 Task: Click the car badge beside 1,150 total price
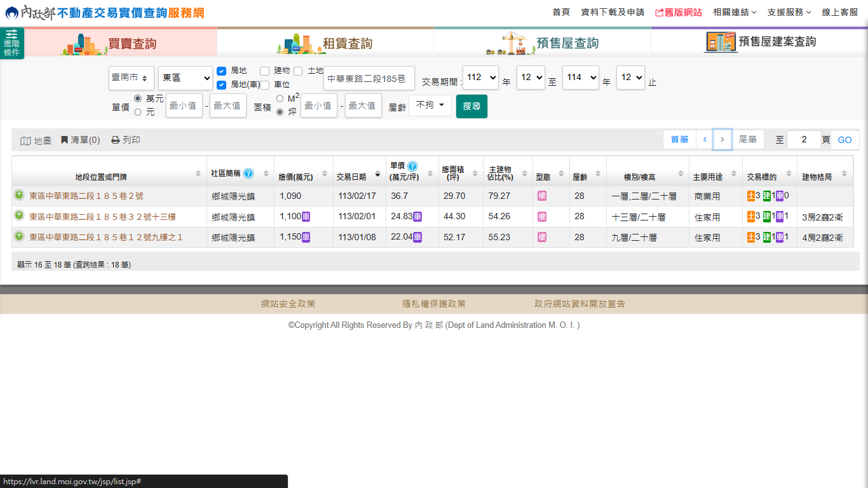click(306, 237)
